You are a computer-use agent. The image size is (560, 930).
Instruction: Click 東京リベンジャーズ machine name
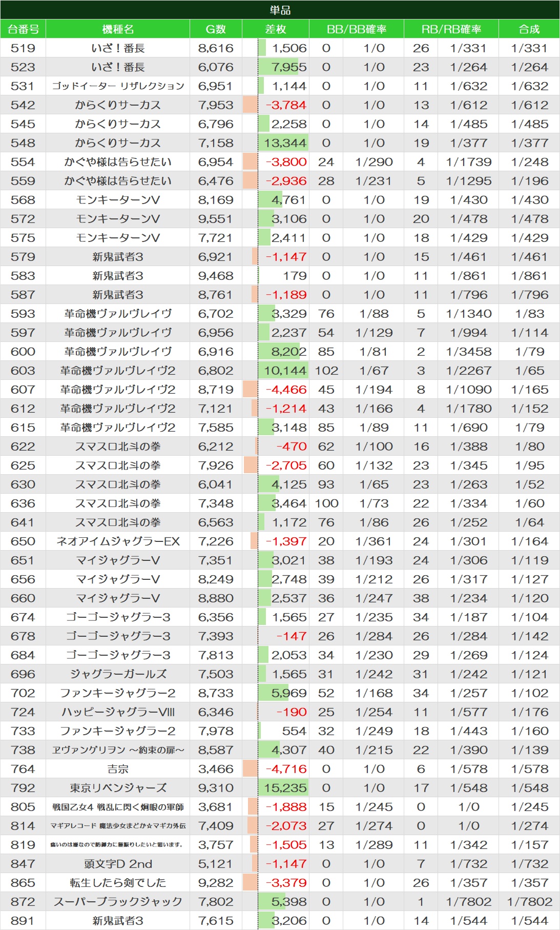[118, 788]
